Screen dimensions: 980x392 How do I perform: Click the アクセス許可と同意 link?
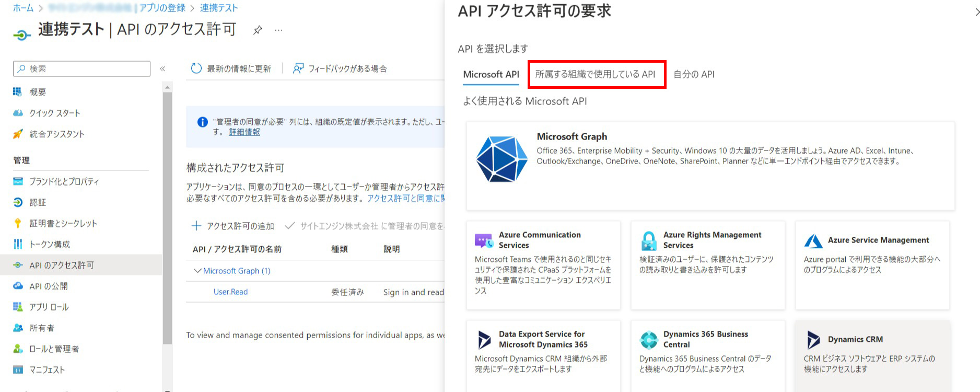tap(406, 198)
